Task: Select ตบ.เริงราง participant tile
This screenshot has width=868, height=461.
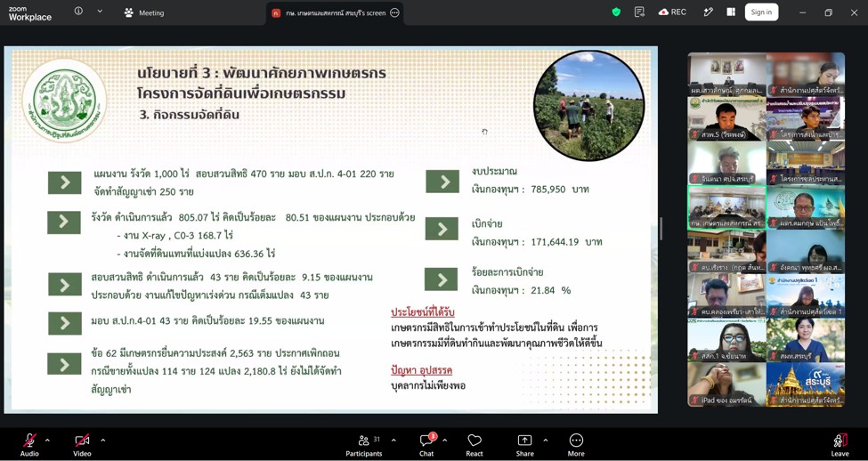Action: coord(726,251)
